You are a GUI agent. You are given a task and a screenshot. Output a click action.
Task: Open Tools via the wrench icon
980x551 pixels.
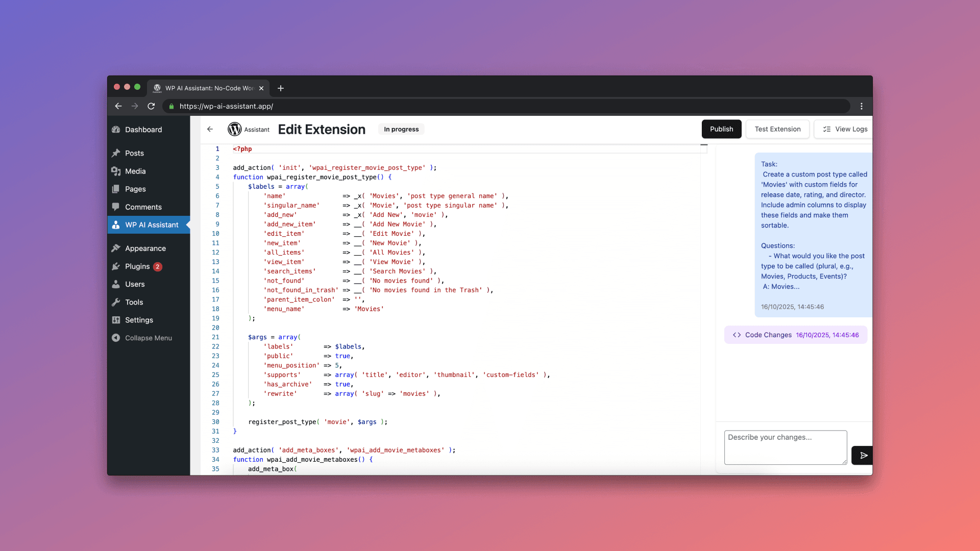(x=116, y=302)
